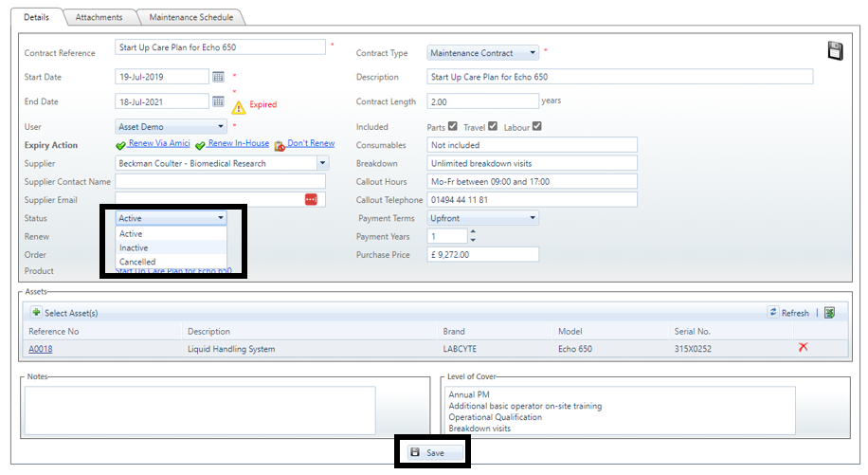Click the Refresh arrows icon in Assets
This screenshot has height=475, width=868.
[x=773, y=312]
